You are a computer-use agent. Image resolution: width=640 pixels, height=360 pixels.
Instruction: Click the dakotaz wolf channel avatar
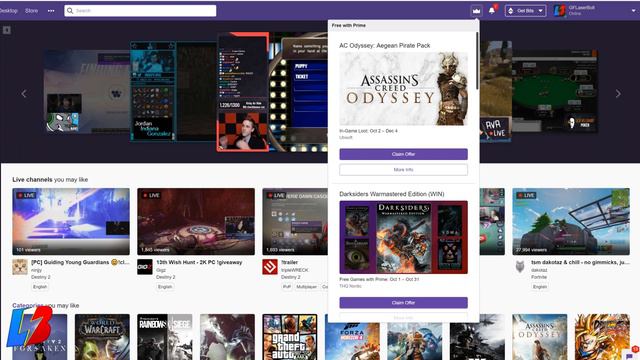click(520, 267)
